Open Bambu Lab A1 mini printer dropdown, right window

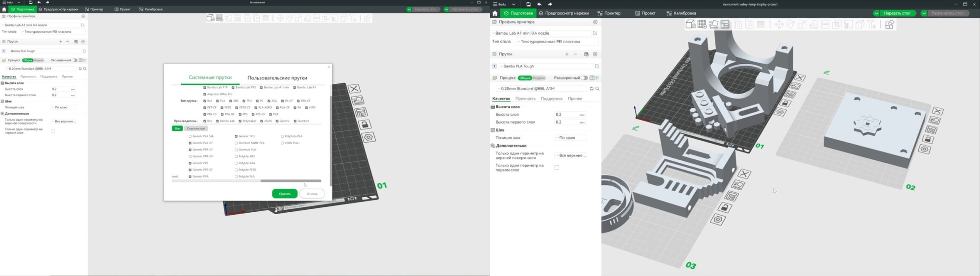(540, 33)
